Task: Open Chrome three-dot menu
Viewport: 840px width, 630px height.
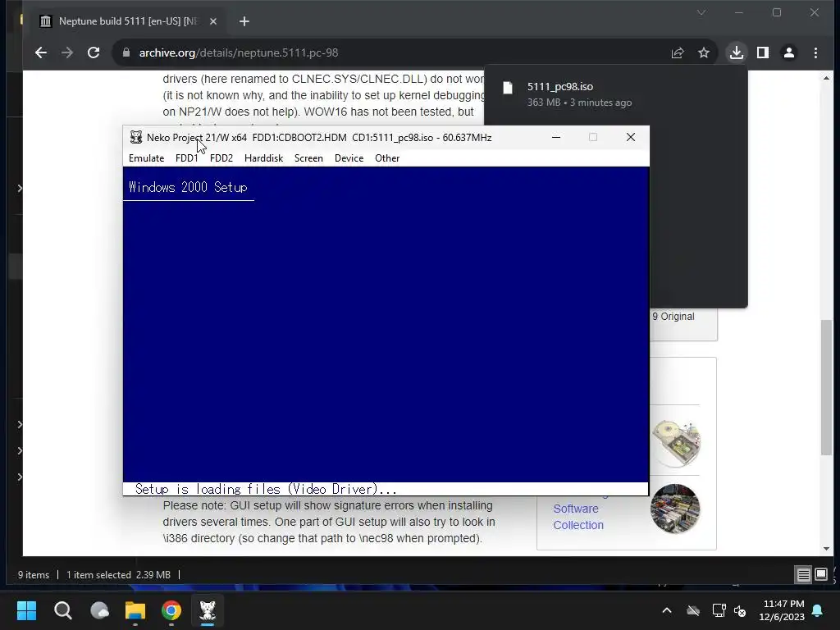Action: [x=815, y=52]
